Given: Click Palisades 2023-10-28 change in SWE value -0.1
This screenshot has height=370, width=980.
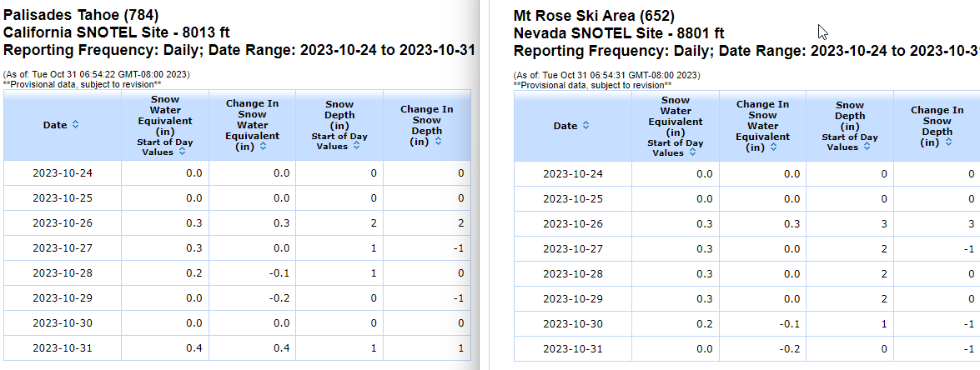Looking at the screenshot, I should click(x=280, y=272).
